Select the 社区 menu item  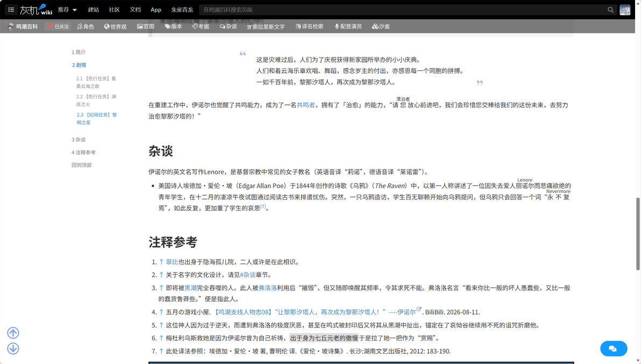tap(114, 9)
